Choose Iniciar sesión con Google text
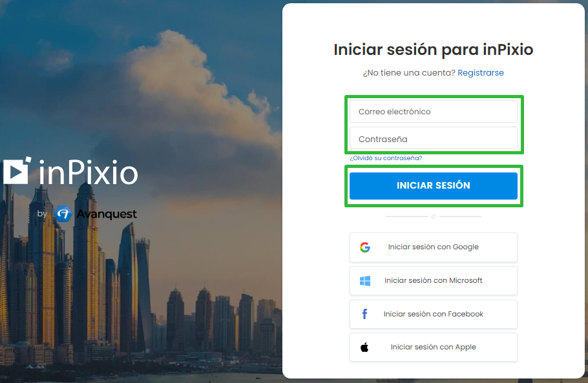588x383 pixels. (x=433, y=247)
